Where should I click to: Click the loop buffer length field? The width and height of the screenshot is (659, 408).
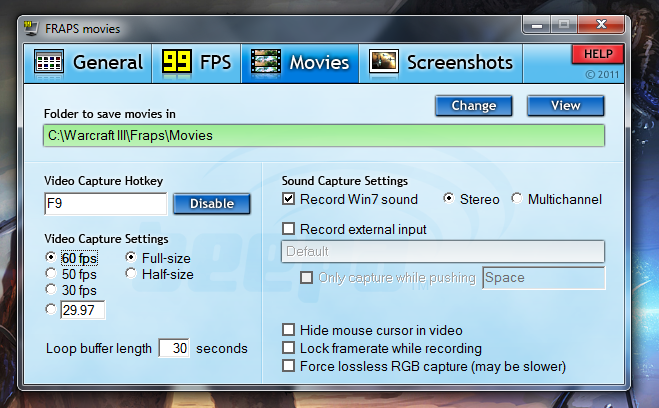point(174,348)
